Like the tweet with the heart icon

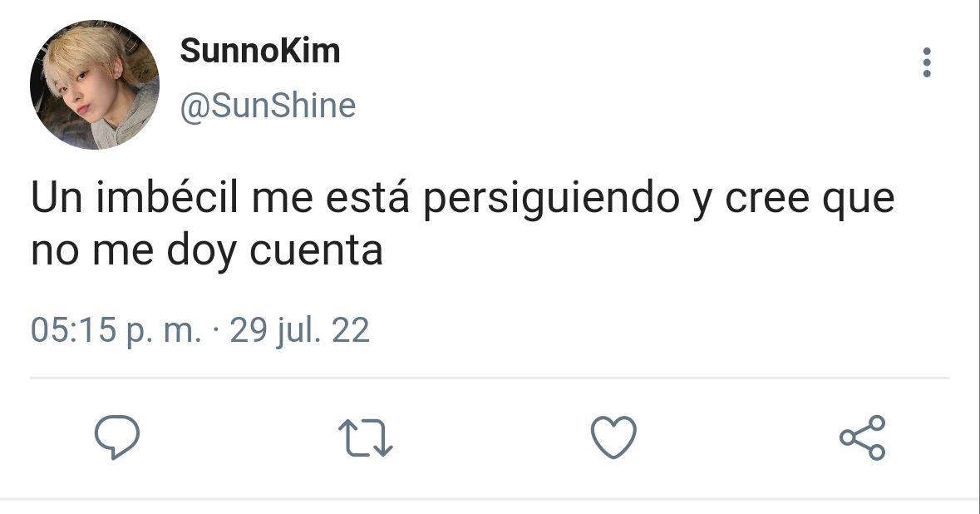[x=613, y=437]
